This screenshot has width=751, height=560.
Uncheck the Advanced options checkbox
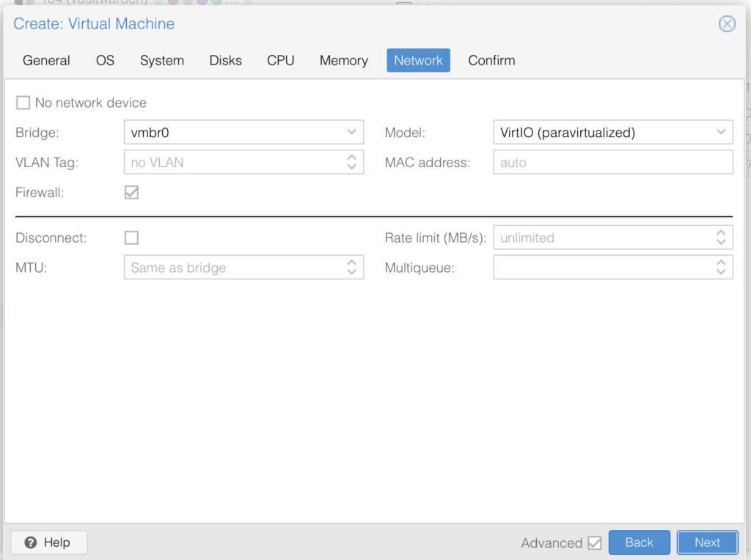[x=595, y=543]
